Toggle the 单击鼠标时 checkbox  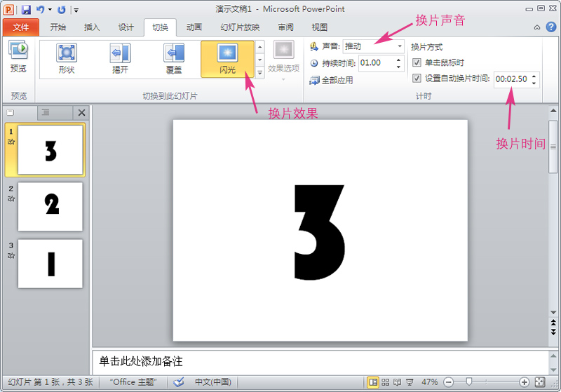point(417,62)
